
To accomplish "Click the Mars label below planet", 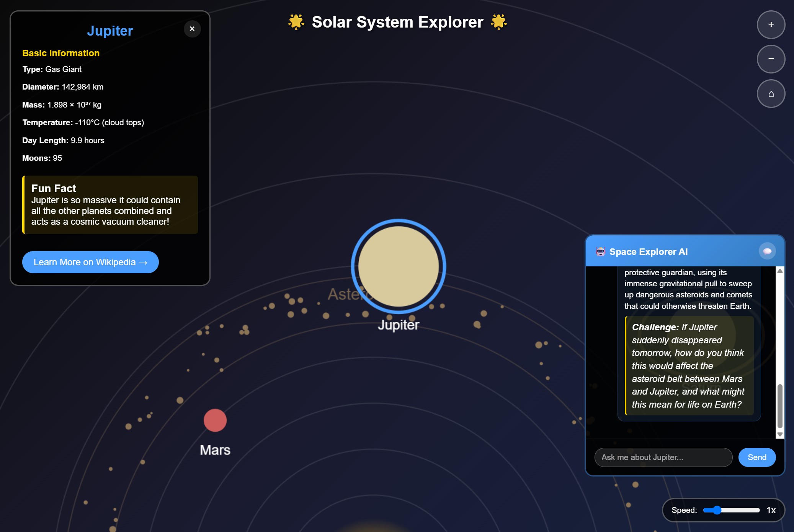I will [x=215, y=450].
